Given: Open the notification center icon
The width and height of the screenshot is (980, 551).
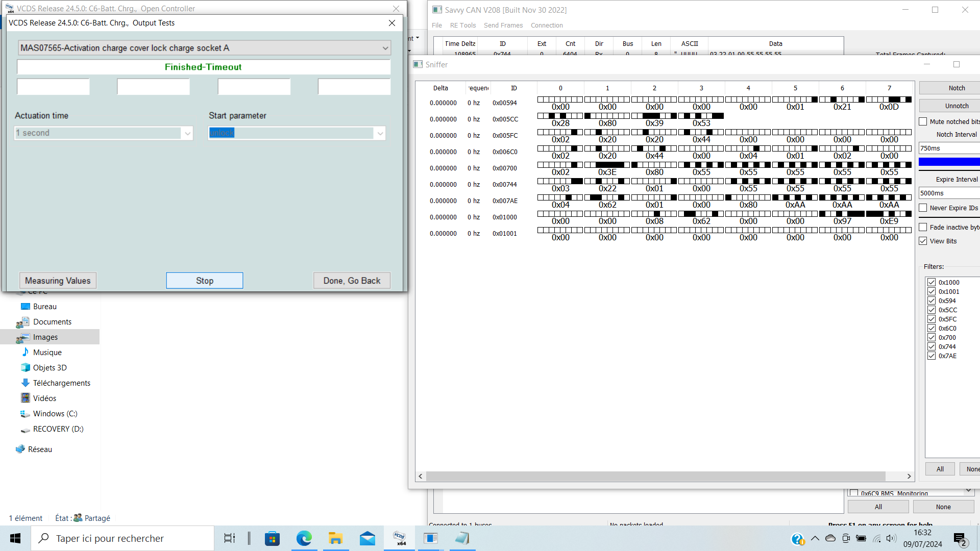Looking at the screenshot, I should pyautogui.click(x=960, y=539).
